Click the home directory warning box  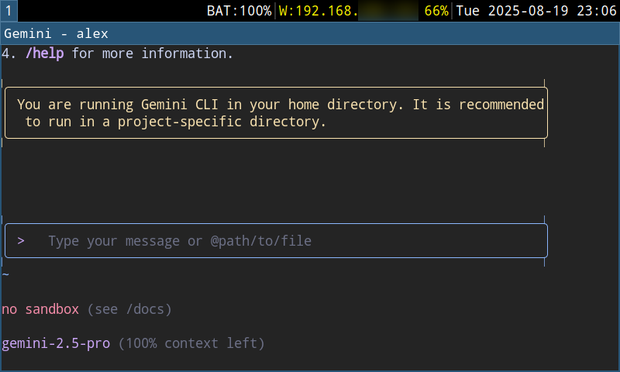[276, 113]
